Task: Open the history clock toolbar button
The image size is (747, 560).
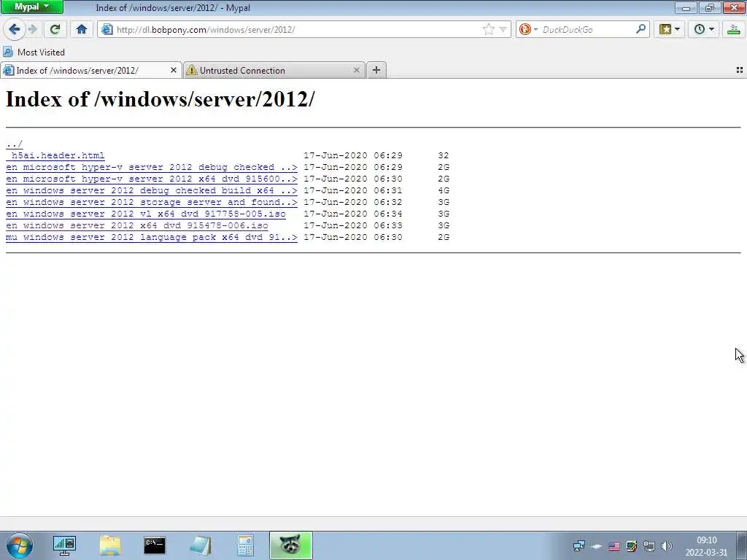Action: point(704,29)
